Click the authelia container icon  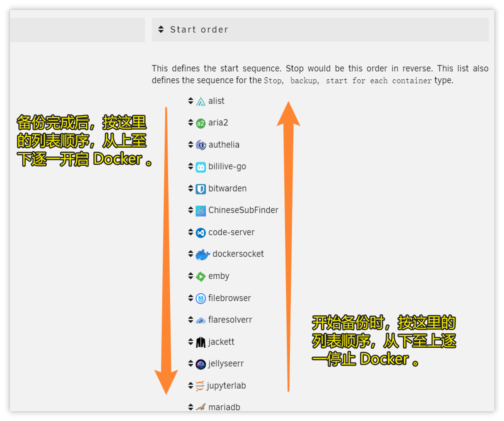[x=201, y=145]
